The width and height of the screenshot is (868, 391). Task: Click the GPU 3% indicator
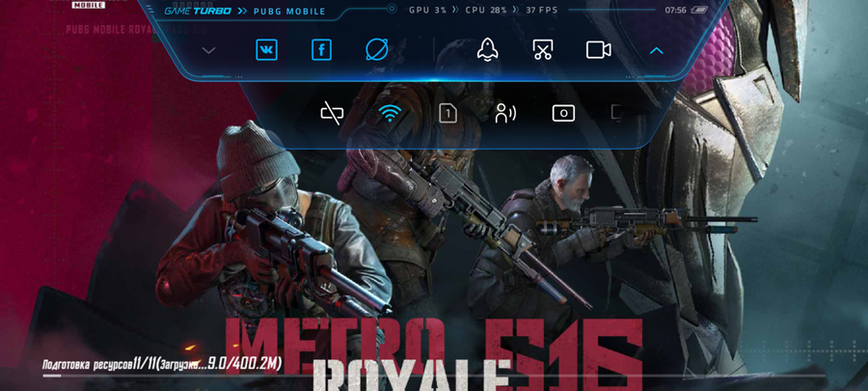pyautogui.click(x=427, y=10)
